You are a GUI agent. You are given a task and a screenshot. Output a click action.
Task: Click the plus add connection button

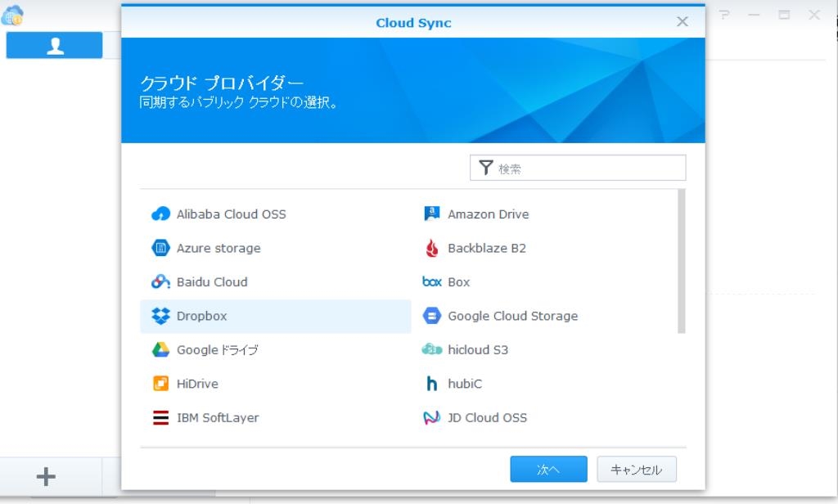click(x=47, y=476)
